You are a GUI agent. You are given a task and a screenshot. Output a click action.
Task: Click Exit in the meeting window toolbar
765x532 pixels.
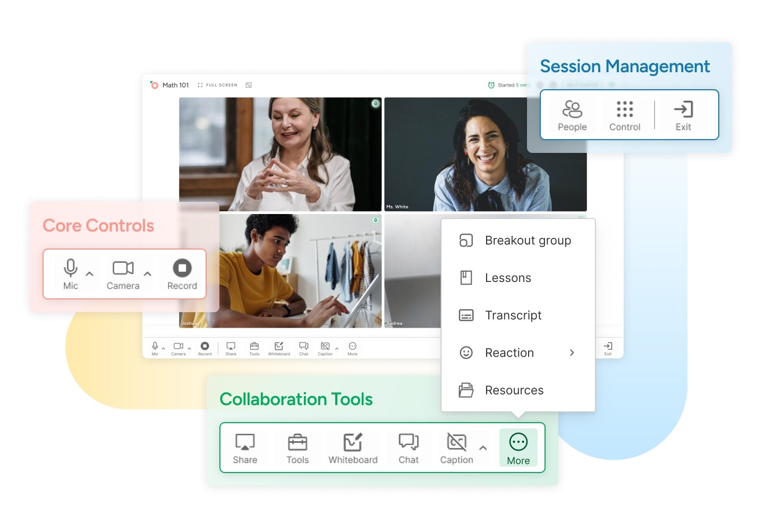(608, 348)
